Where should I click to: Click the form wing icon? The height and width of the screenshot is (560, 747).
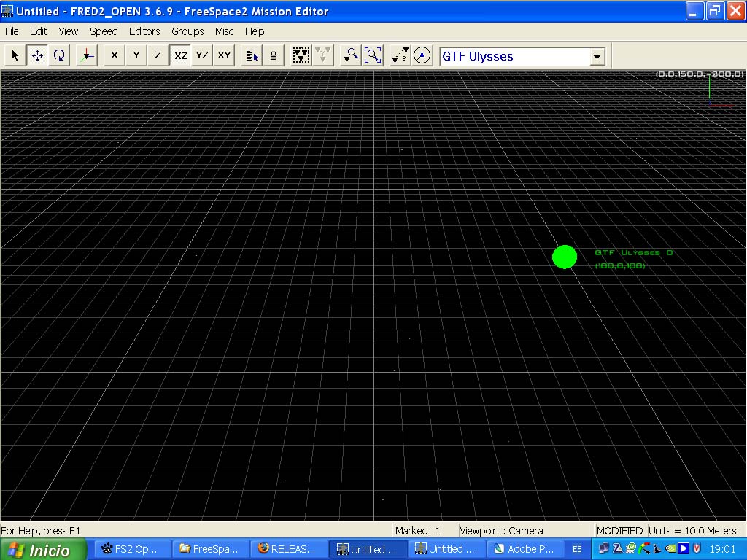click(x=301, y=55)
